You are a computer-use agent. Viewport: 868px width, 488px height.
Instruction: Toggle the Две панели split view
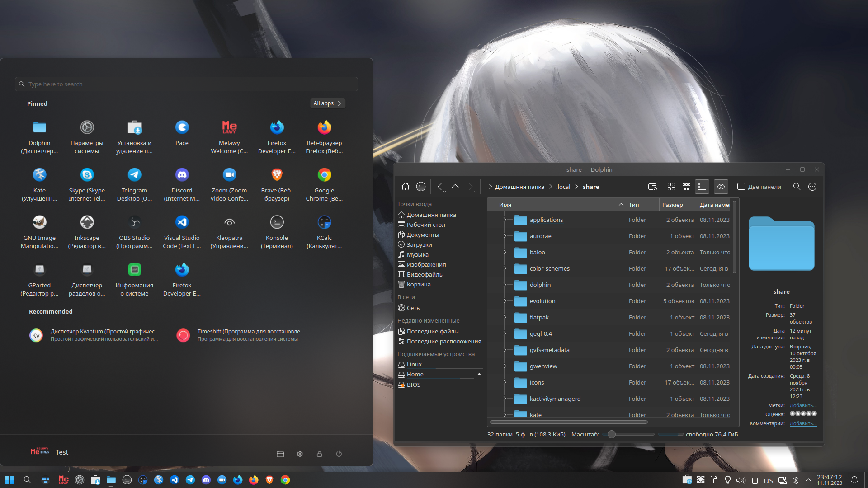759,187
